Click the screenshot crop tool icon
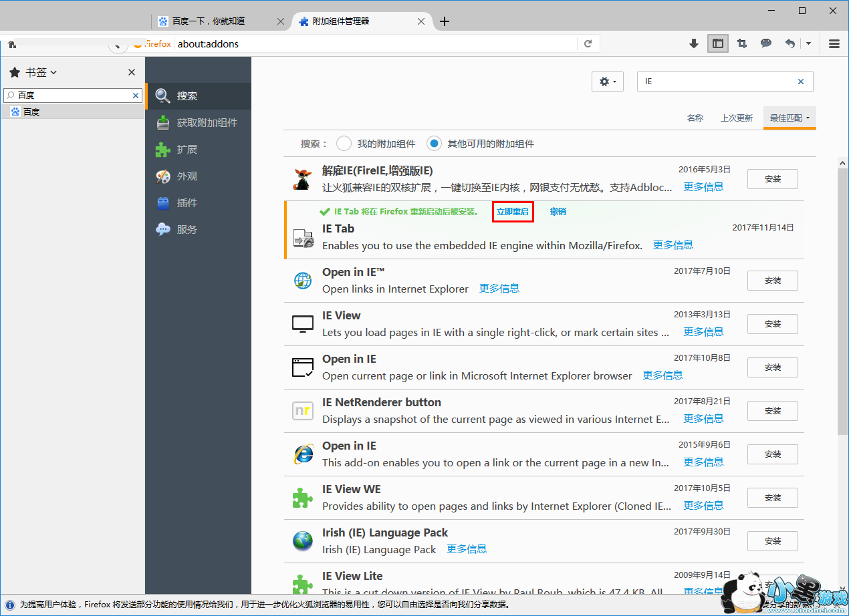 [x=742, y=43]
